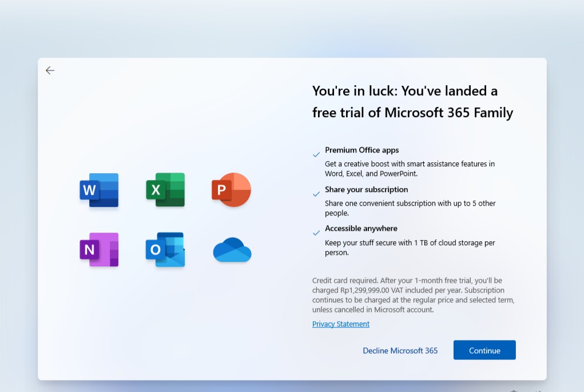Click the Excel app icon
Image resolution: width=584 pixels, height=392 pixels.
pos(165,190)
